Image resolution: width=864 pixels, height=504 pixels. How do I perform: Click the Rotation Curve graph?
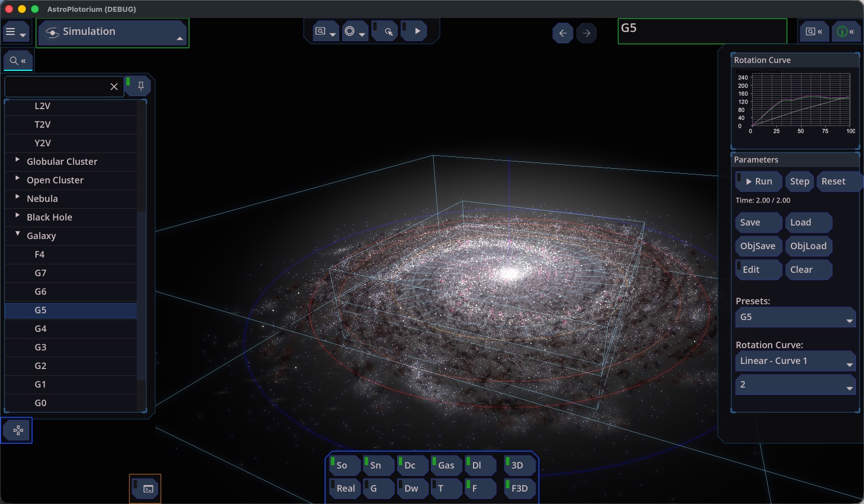(795, 102)
